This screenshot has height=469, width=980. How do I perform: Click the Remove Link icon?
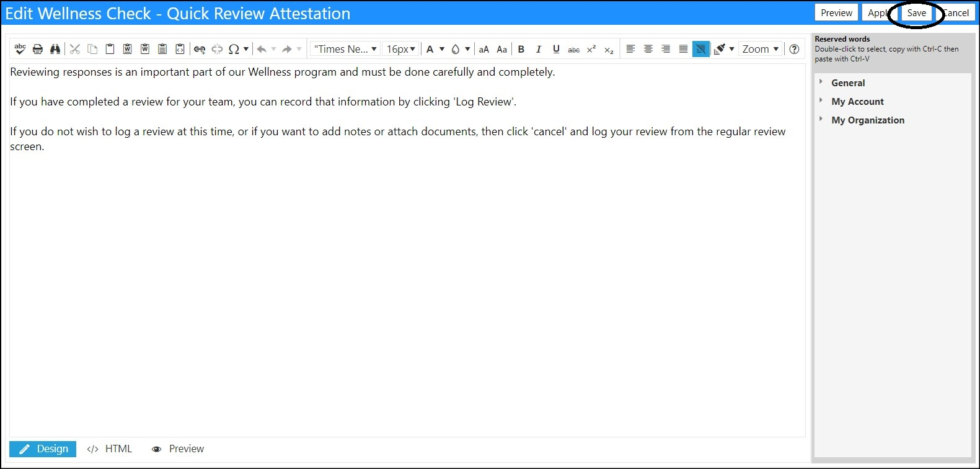(217, 49)
